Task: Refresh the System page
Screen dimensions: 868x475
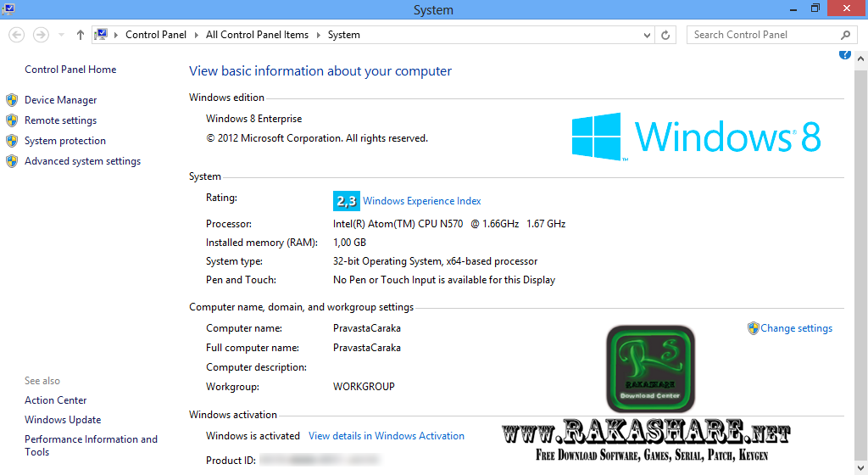Action: (x=665, y=35)
